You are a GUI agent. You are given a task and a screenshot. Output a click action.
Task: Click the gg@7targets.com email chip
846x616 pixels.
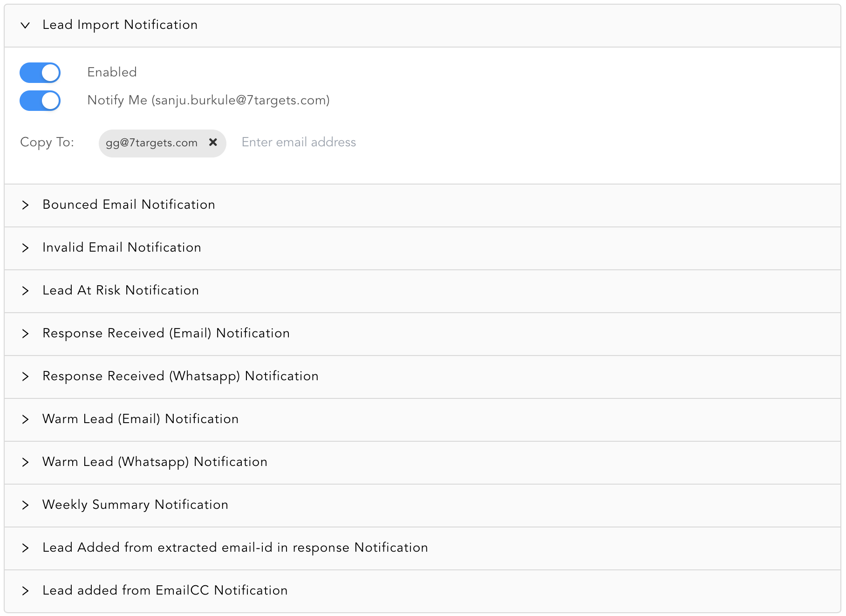(x=151, y=143)
